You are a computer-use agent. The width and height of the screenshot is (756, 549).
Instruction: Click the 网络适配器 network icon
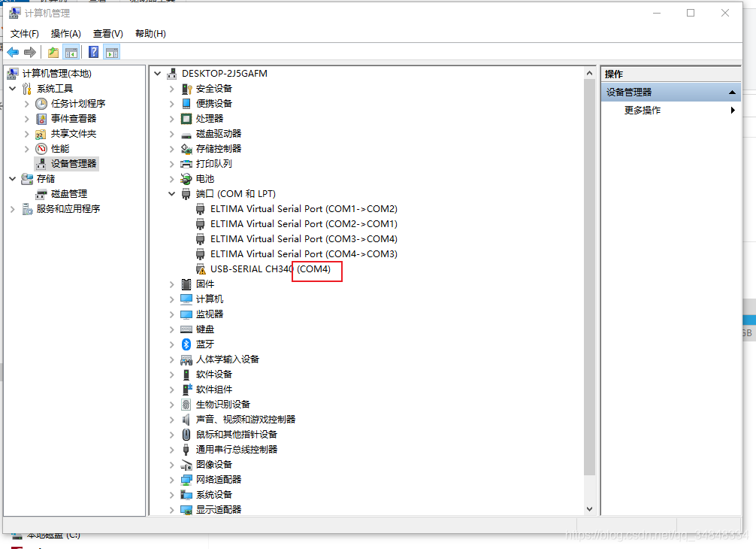(186, 480)
